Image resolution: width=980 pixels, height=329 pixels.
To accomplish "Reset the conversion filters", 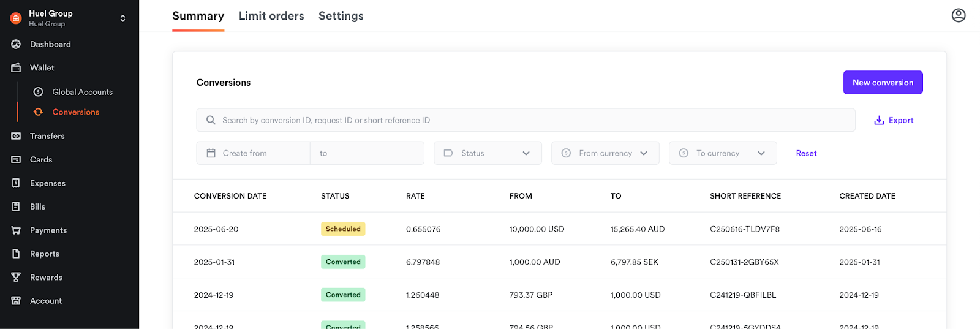I will pos(806,153).
